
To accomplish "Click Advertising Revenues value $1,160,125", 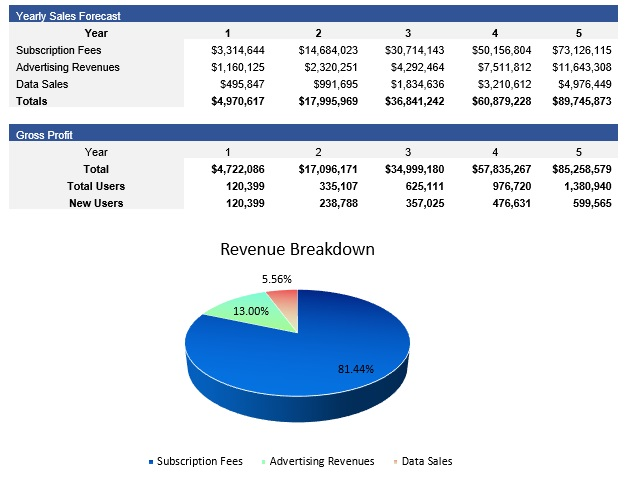I will pyautogui.click(x=238, y=67).
